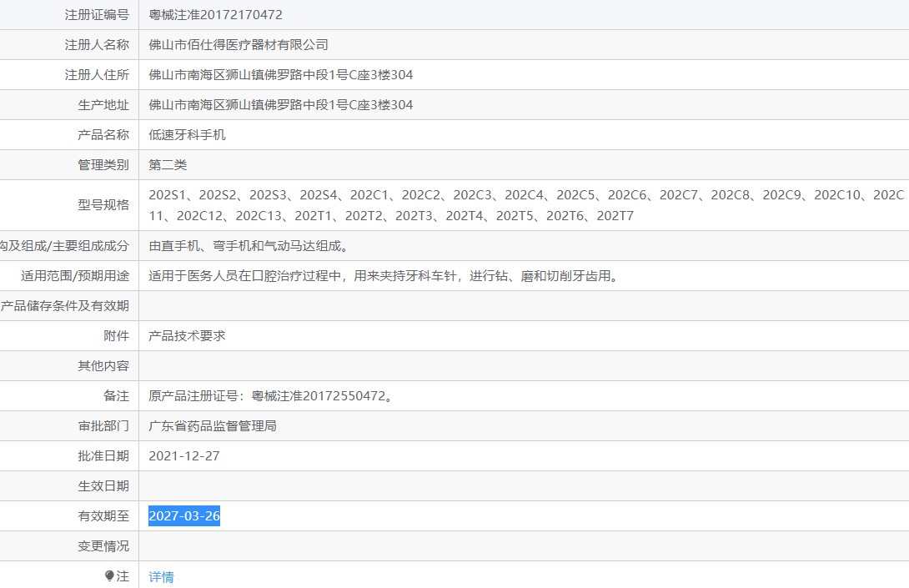Screen dimensions: 909x588
Task: Click the 批准日期 label
Action: [x=103, y=456]
